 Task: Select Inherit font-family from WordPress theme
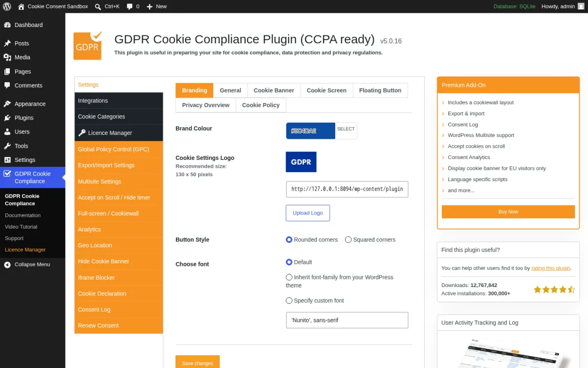pyautogui.click(x=289, y=277)
